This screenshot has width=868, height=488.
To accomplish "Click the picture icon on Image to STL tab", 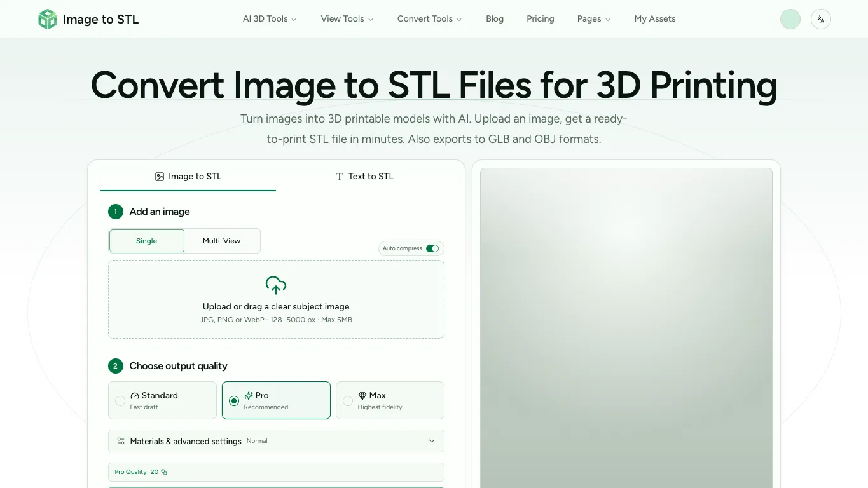I will (x=160, y=177).
